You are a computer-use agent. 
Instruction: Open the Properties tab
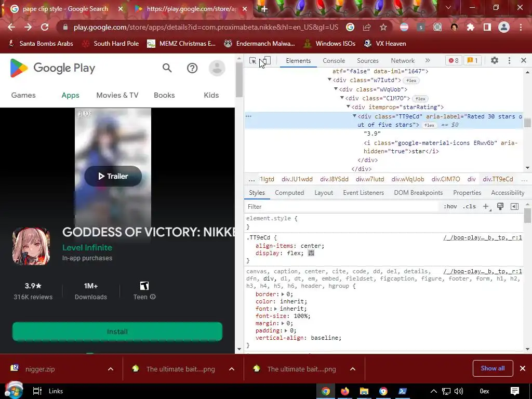467,193
